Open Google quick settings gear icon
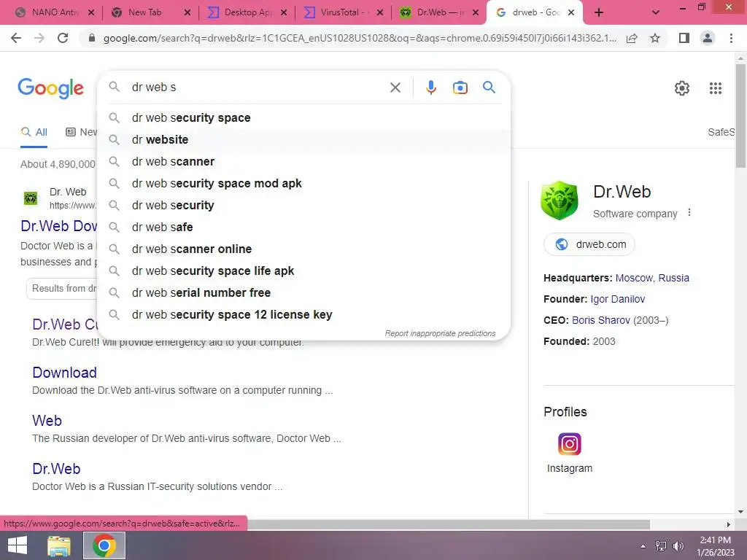Image resolution: width=747 pixels, height=560 pixels. [682, 88]
